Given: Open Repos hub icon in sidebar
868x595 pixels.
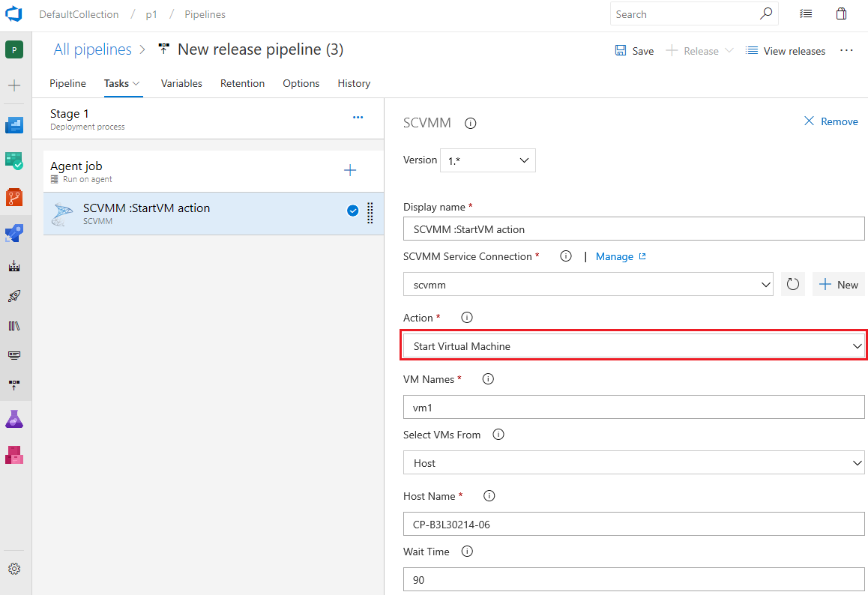Looking at the screenshot, I should (x=14, y=197).
